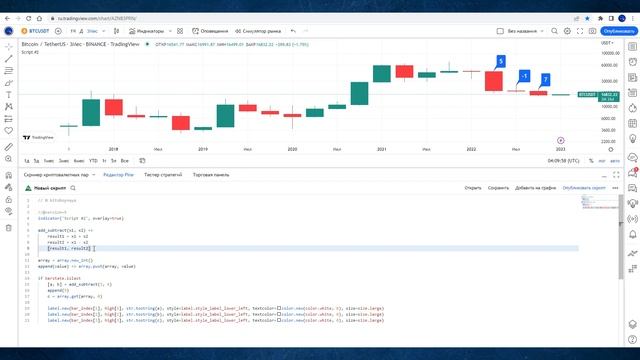Viewport: 640px width, 360px height.
Task: Toggle stay in drawing mode pencil-lock
Action: tap(9, 187)
